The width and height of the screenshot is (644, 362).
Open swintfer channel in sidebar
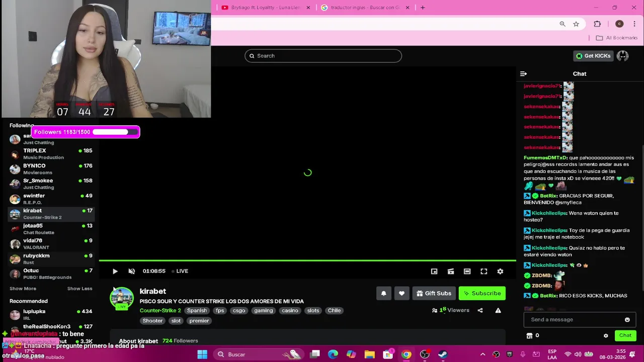(50, 199)
